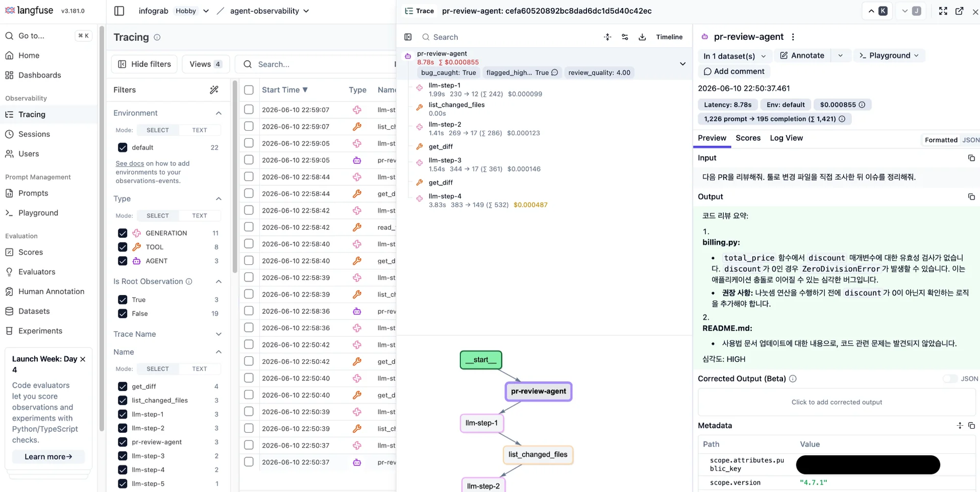Click the corrected output field
The image size is (980, 492).
pyautogui.click(x=837, y=402)
